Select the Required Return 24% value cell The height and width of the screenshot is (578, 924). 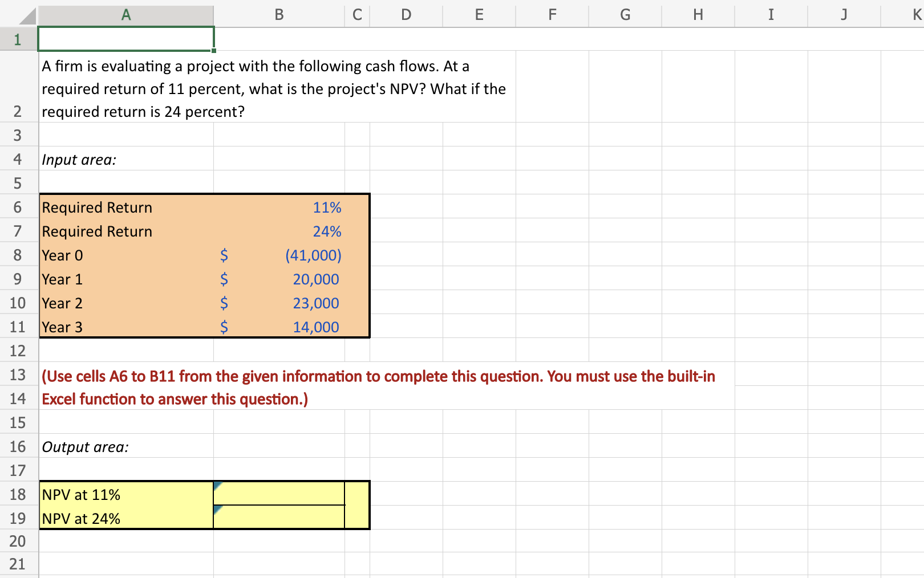point(279,231)
